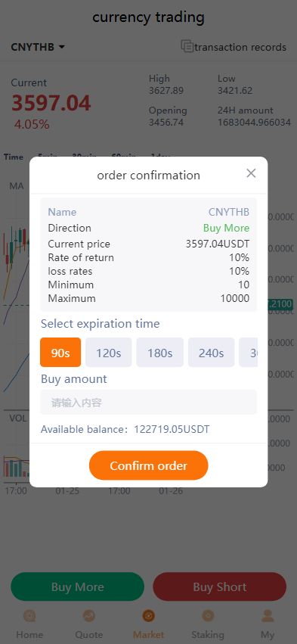Viewport: 297px width, 644px height.
Task: Click the MA indicator label on chart
Action: (x=17, y=186)
